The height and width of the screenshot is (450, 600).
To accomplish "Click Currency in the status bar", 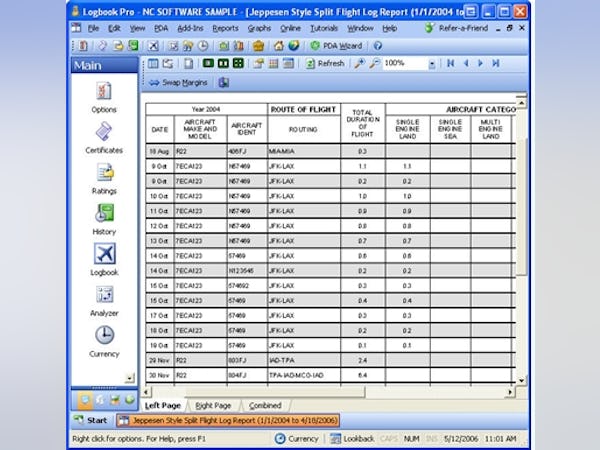I will (x=297, y=439).
